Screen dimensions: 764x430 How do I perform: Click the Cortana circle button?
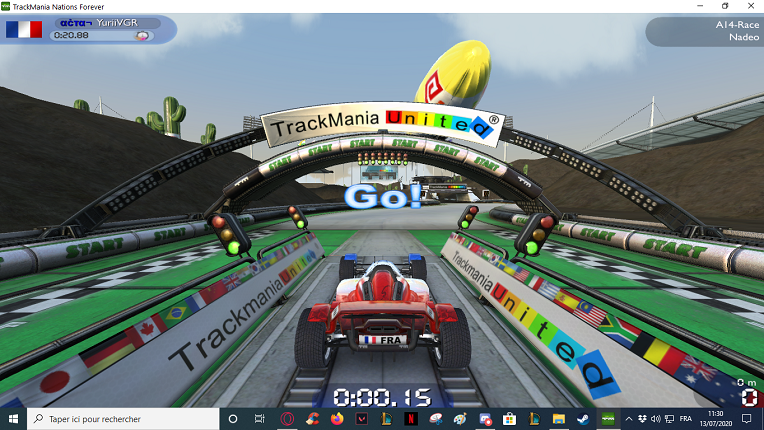[233, 419]
